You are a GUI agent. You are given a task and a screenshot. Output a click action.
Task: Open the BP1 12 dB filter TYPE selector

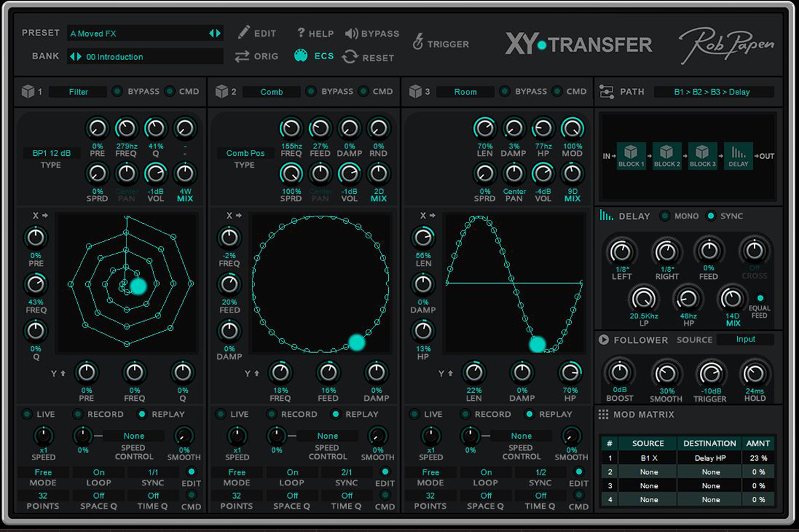point(51,153)
